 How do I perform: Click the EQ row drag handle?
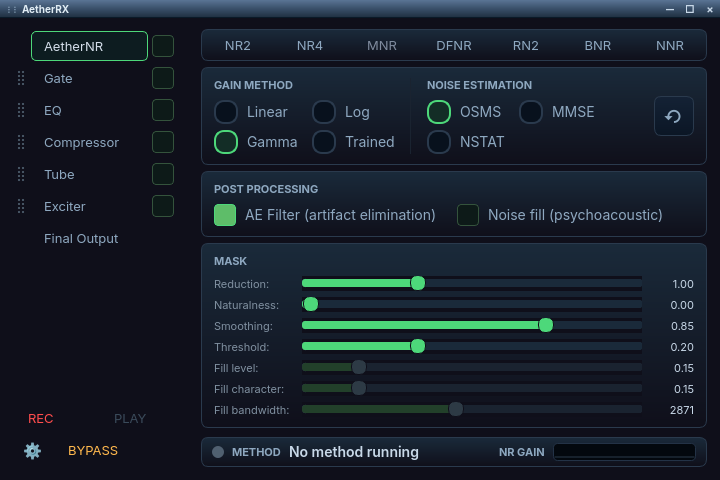point(21,110)
